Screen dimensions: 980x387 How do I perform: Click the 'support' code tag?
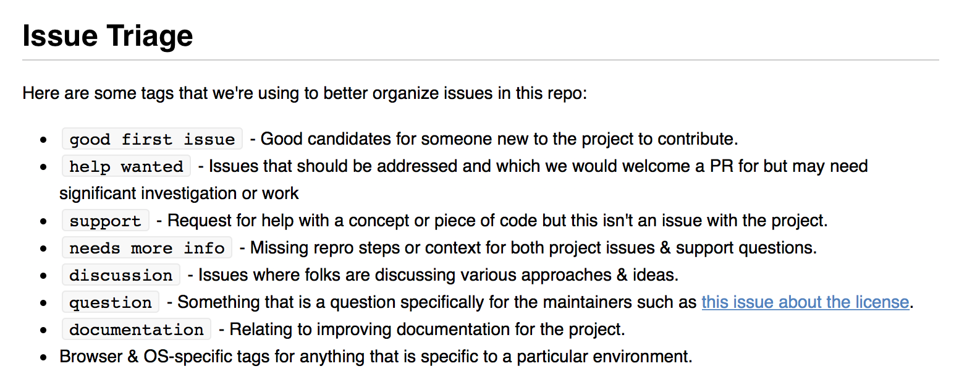105,221
